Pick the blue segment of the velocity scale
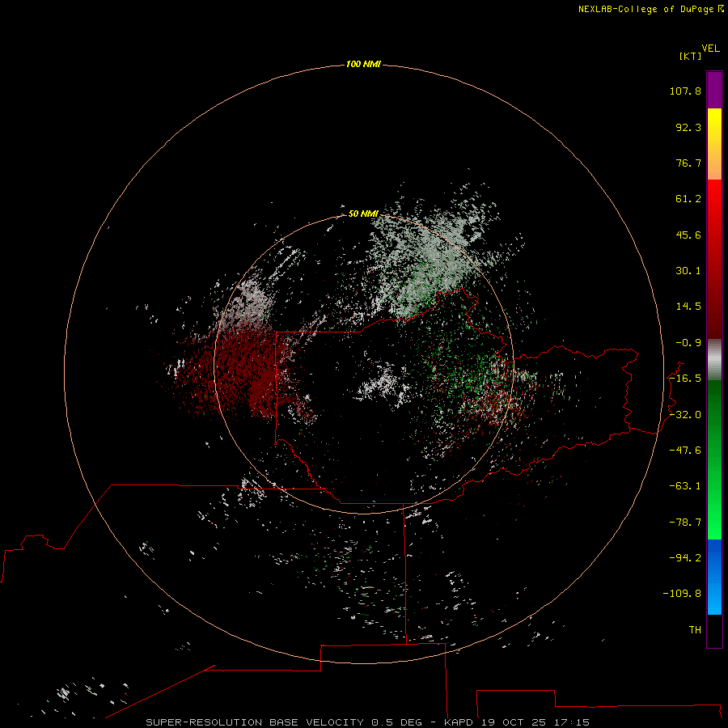Viewport: 728px width, 728px height. (714, 577)
